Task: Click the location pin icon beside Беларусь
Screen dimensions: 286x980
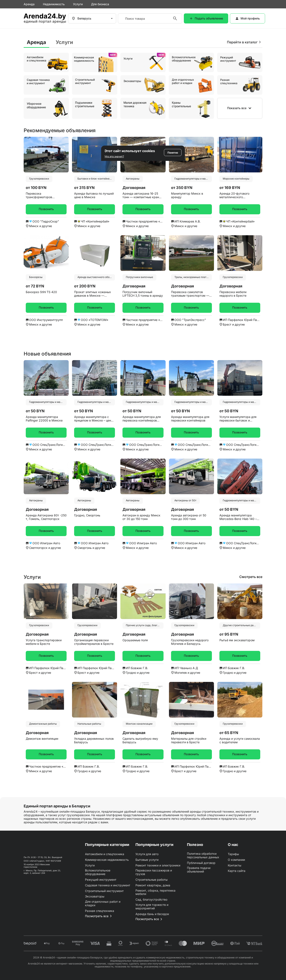Action: (73, 18)
